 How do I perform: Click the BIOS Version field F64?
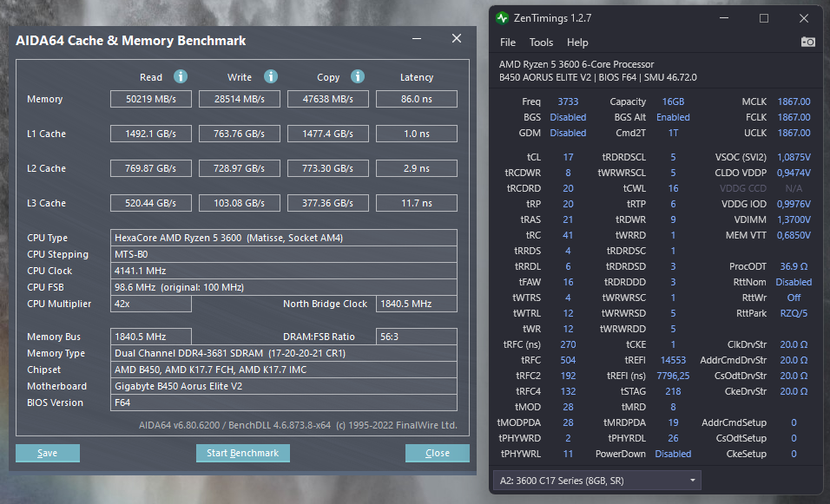284,403
